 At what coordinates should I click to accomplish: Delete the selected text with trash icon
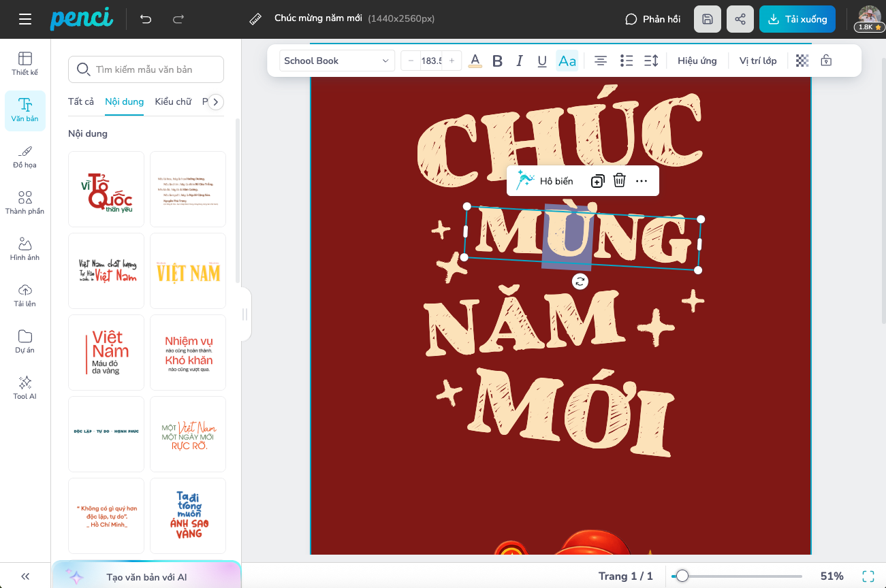pyautogui.click(x=619, y=181)
